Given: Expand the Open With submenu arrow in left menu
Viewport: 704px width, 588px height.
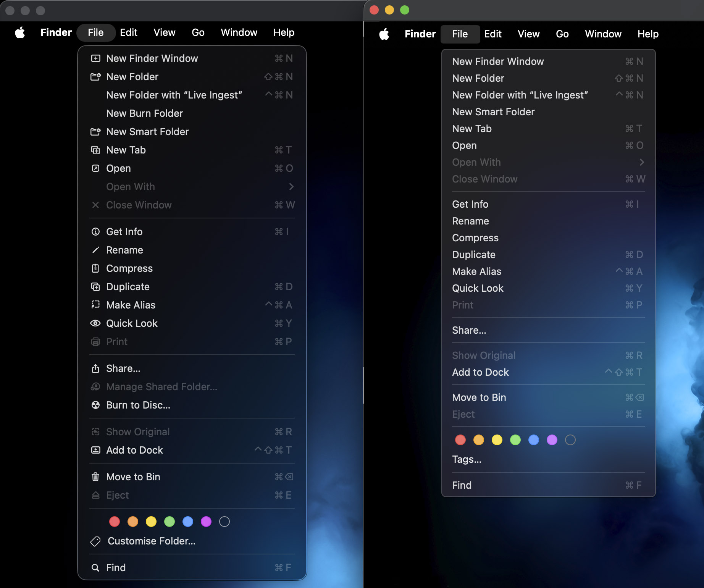Looking at the screenshot, I should 291,187.
